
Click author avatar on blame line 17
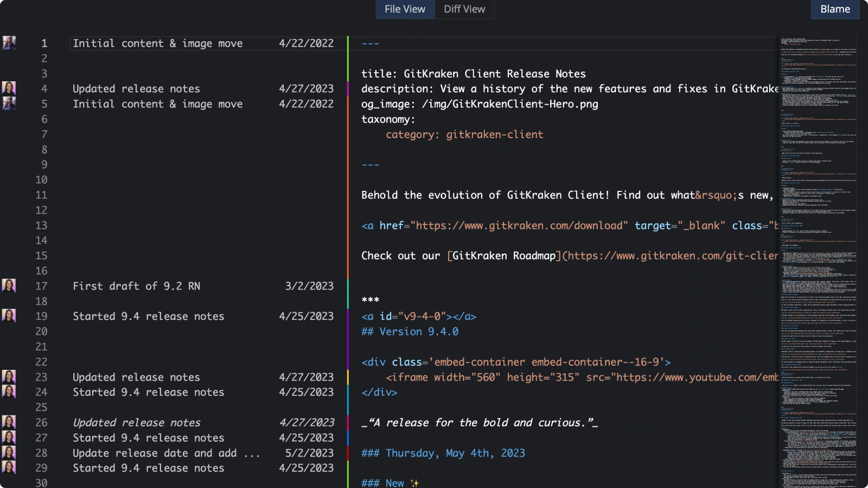tap(9, 286)
